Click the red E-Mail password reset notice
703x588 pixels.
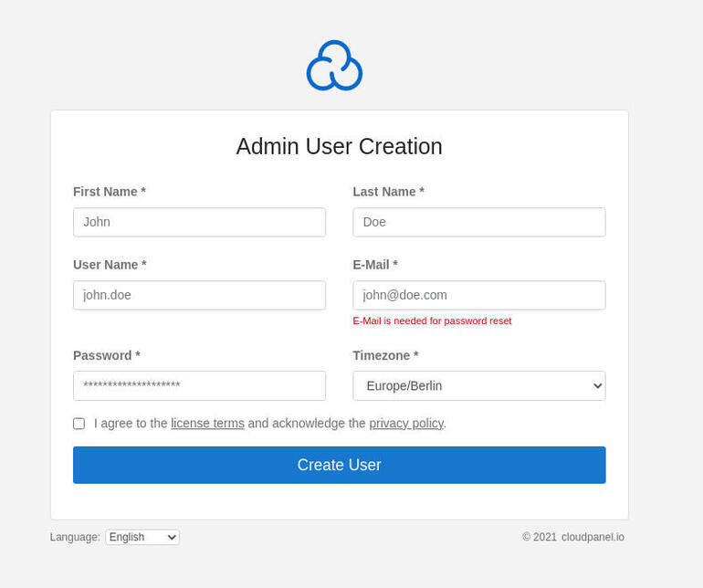[x=432, y=320]
